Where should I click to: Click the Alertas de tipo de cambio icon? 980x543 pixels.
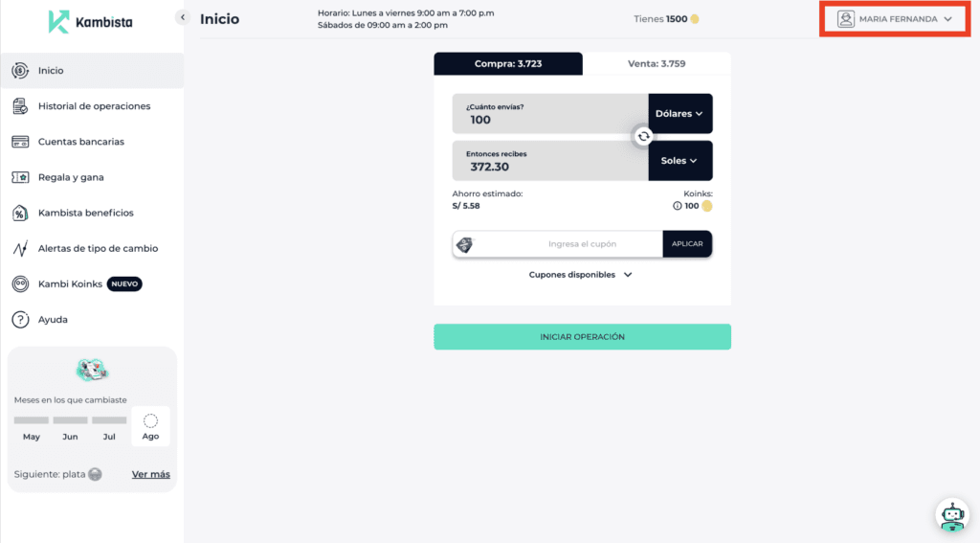point(19,248)
